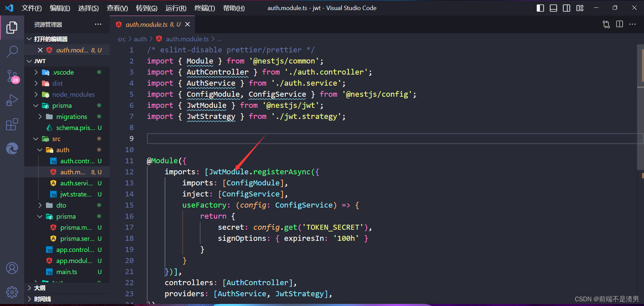Open the Accounts icon in the activity bar
This screenshot has width=644, height=306.
(x=12, y=268)
